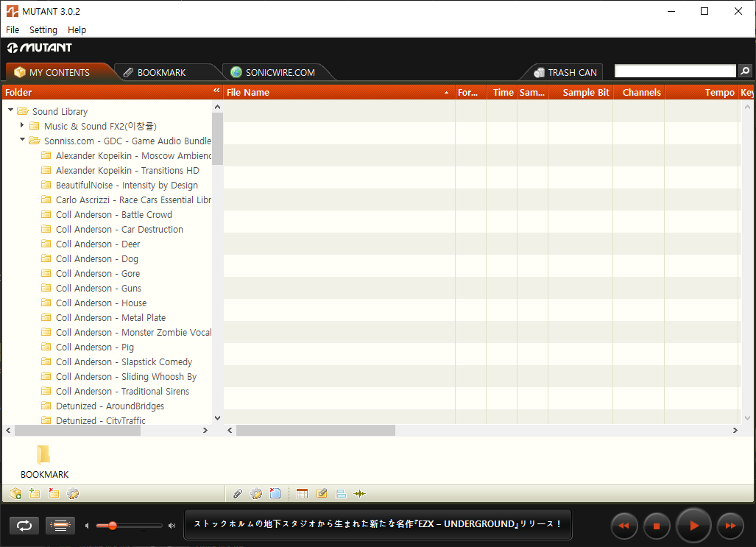Open the Setting menu
Screen dimensions: 756x547
[43, 30]
